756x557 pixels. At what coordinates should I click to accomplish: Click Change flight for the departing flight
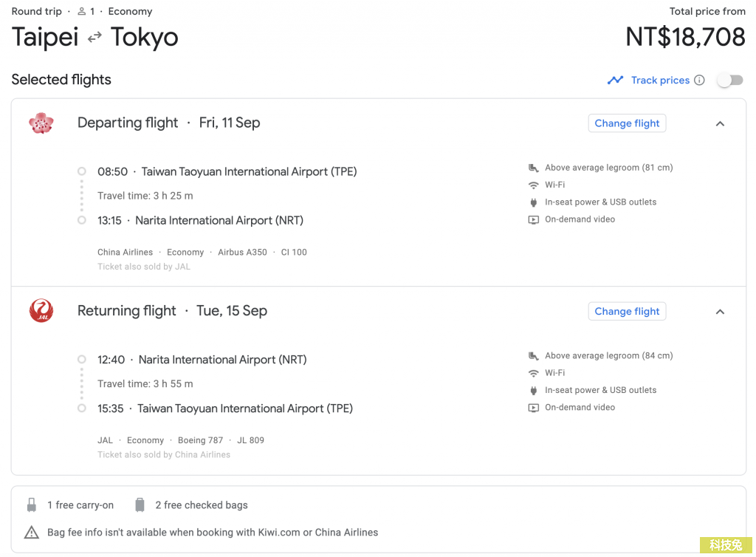click(627, 123)
